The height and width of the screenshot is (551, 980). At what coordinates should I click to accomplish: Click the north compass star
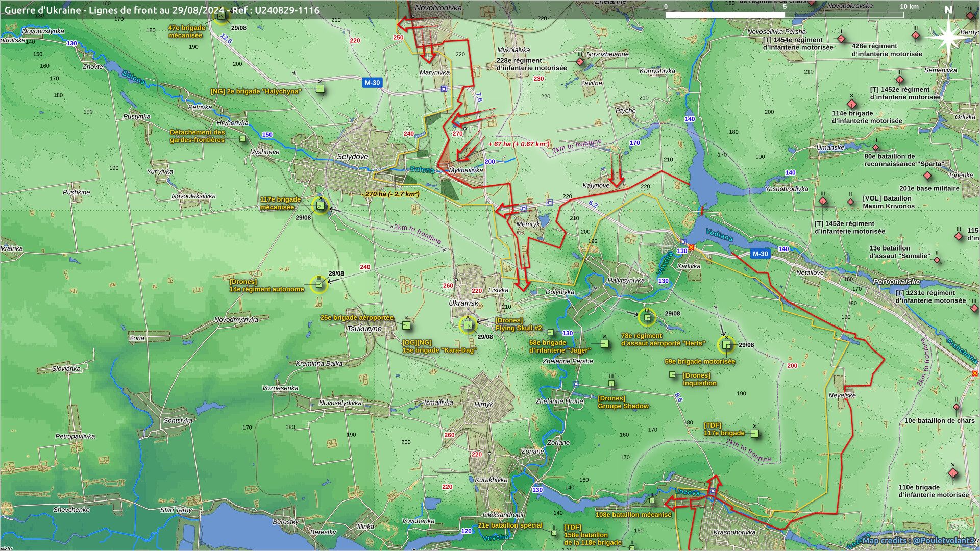pos(948,37)
